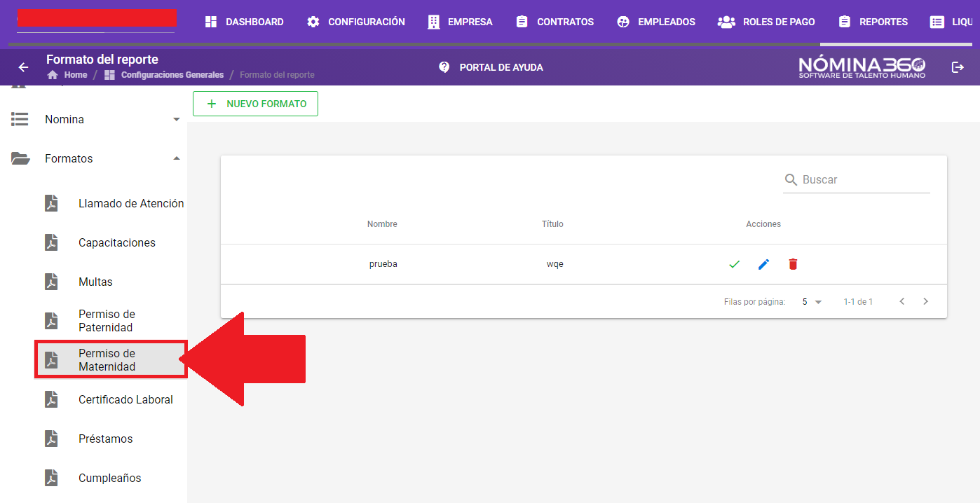Click the Roles de Pago people icon
The image size is (980, 503).
tap(726, 22)
